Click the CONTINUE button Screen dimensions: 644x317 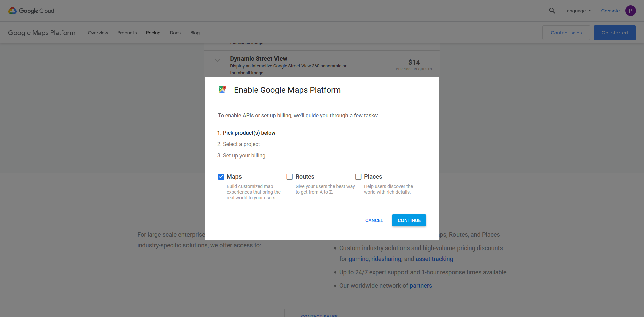click(x=409, y=220)
